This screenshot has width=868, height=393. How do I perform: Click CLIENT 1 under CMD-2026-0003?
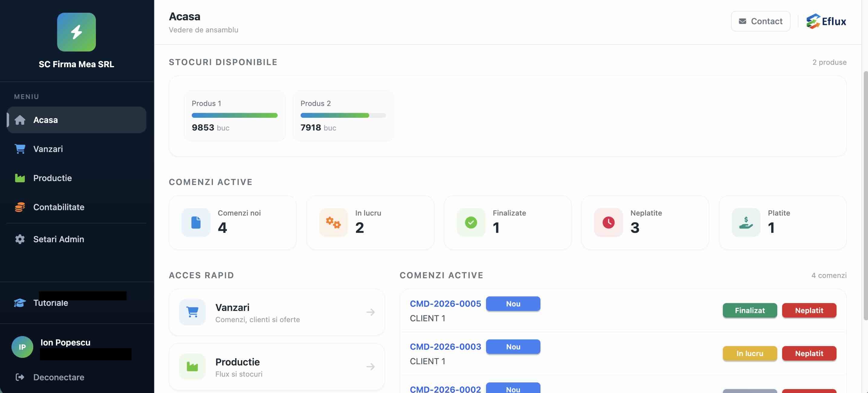[427, 361]
